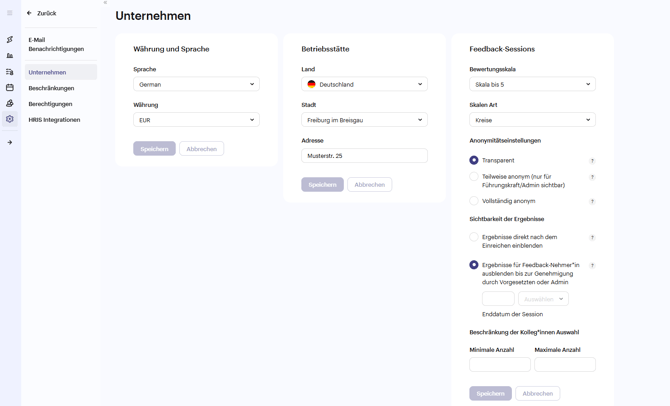
Task: Click the hamburger menu icon in the sidebar
Action: click(10, 13)
